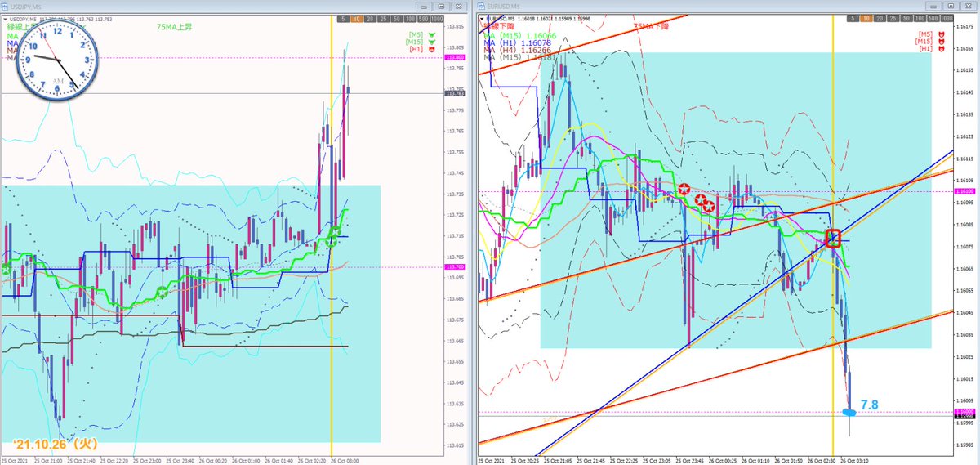Select the highlighted 10 button in USDJPY chart

357,19
